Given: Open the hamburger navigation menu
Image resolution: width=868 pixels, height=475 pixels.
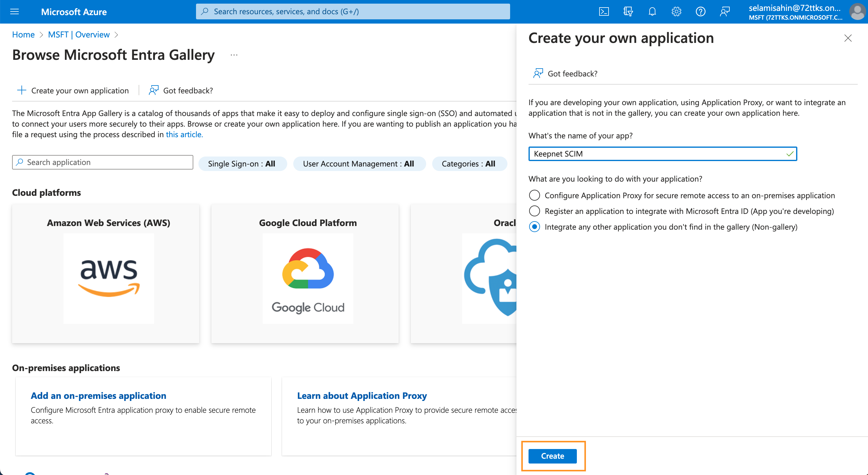Looking at the screenshot, I should click(x=14, y=11).
